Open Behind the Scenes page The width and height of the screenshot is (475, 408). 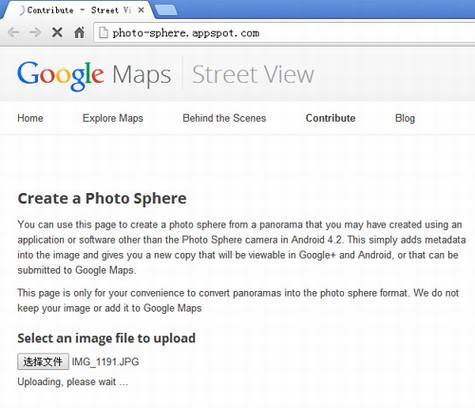point(224,118)
